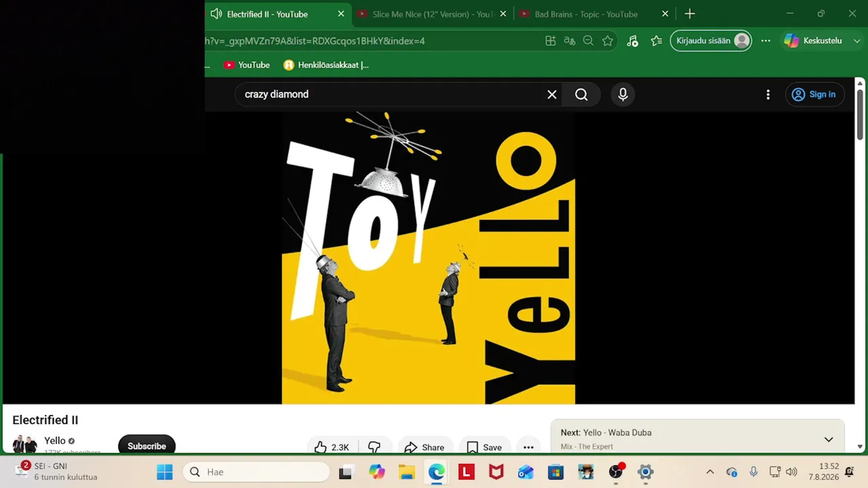Open the media control music note icon
This screenshot has width=868, height=488.
(632, 41)
